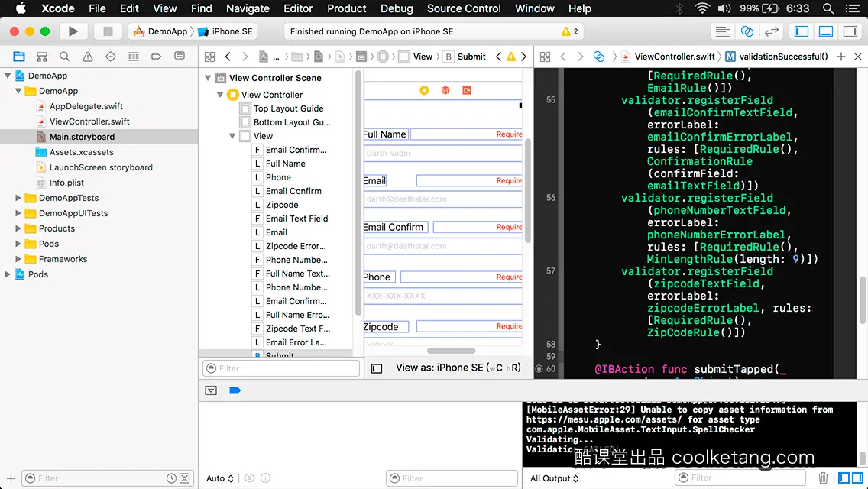Open the Debug menu

397,8
